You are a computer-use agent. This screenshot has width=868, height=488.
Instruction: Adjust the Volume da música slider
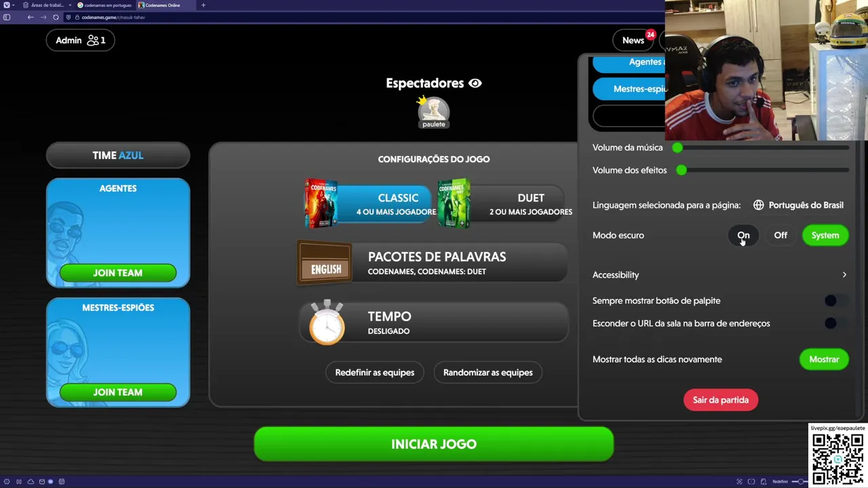(761, 147)
